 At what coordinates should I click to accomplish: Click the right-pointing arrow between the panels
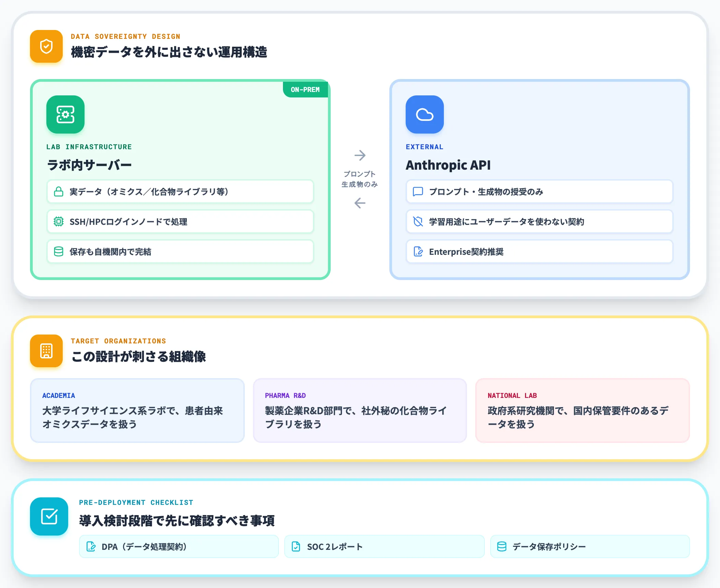pos(360,155)
